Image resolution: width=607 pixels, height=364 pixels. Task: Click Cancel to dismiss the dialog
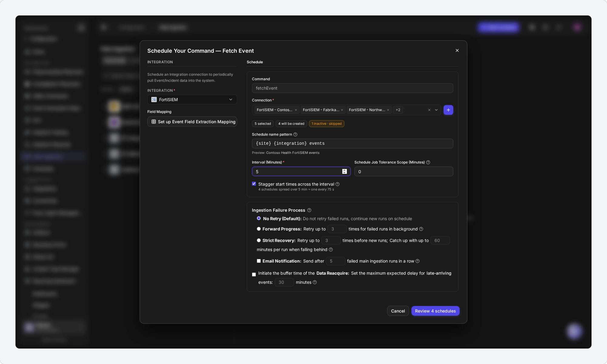click(x=398, y=311)
